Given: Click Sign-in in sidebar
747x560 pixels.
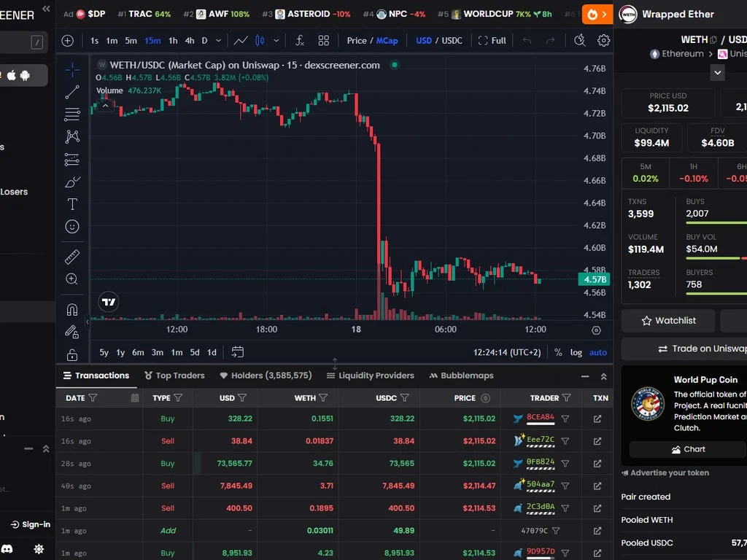Looking at the screenshot, I should [x=31, y=524].
